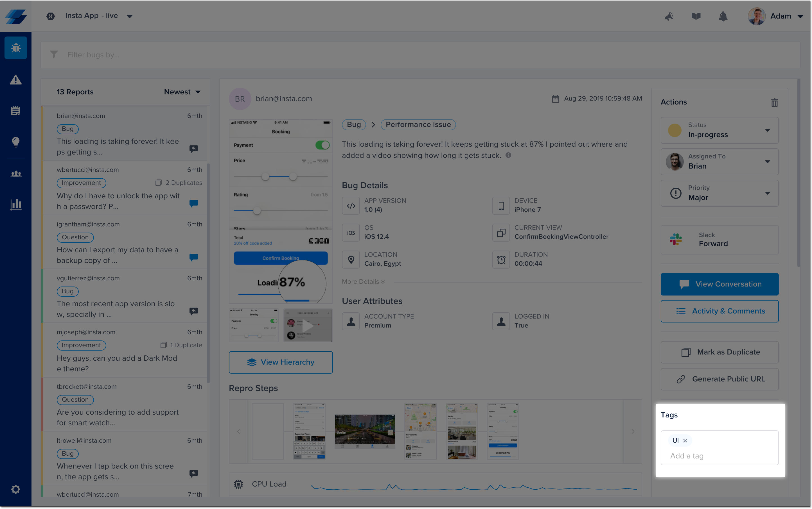Open the Feature Requests lightbulb icon
Viewport: 812px width, 509px height.
(15, 142)
